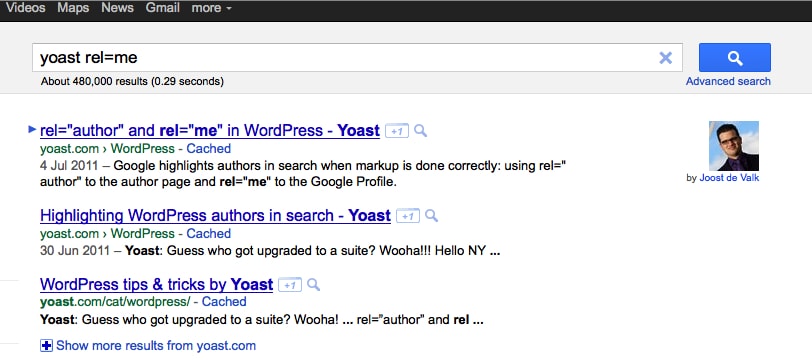Open Cached link under Highlighting WordPress authors
This screenshot has width=812, height=362.
209,234
